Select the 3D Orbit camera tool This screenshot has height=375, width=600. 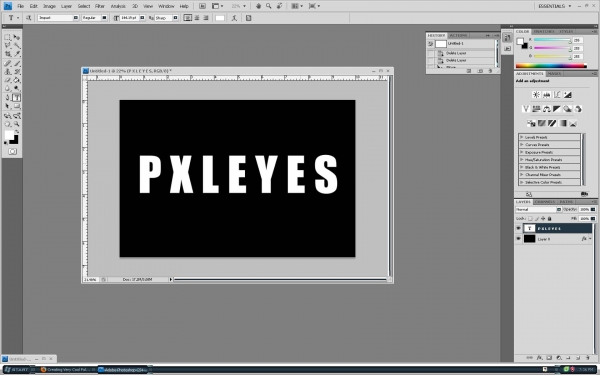point(17,116)
